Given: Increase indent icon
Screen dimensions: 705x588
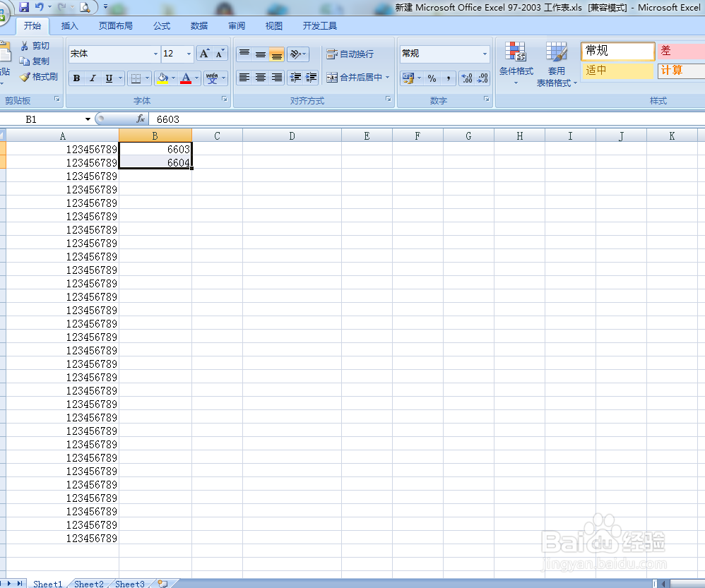Looking at the screenshot, I should coord(311,78).
